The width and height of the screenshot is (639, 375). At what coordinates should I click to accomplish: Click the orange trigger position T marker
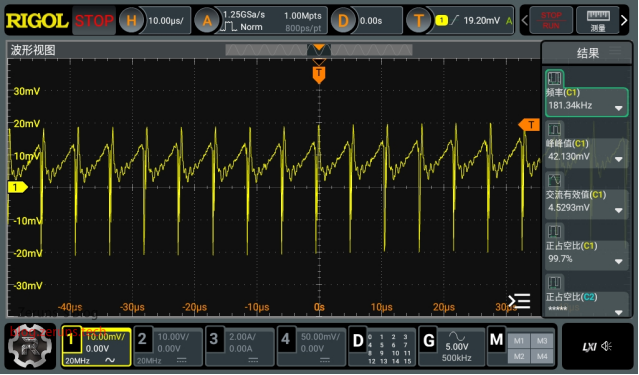(x=319, y=75)
